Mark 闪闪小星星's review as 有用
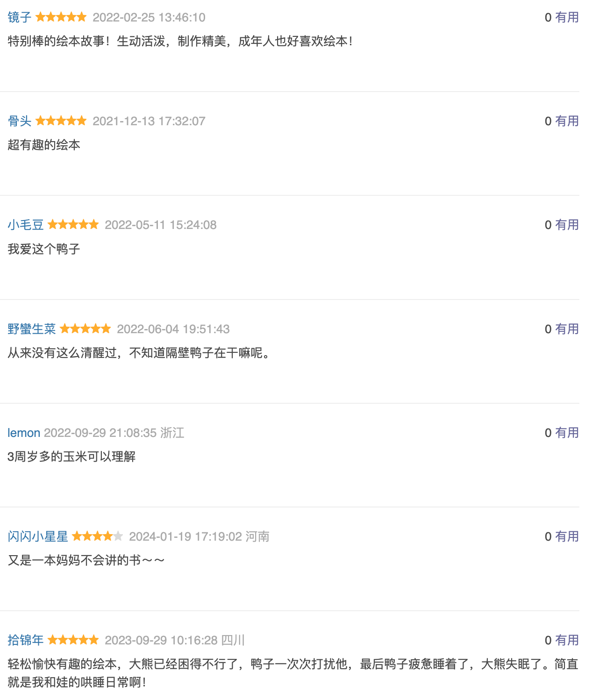599x700 pixels. click(567, 536)
